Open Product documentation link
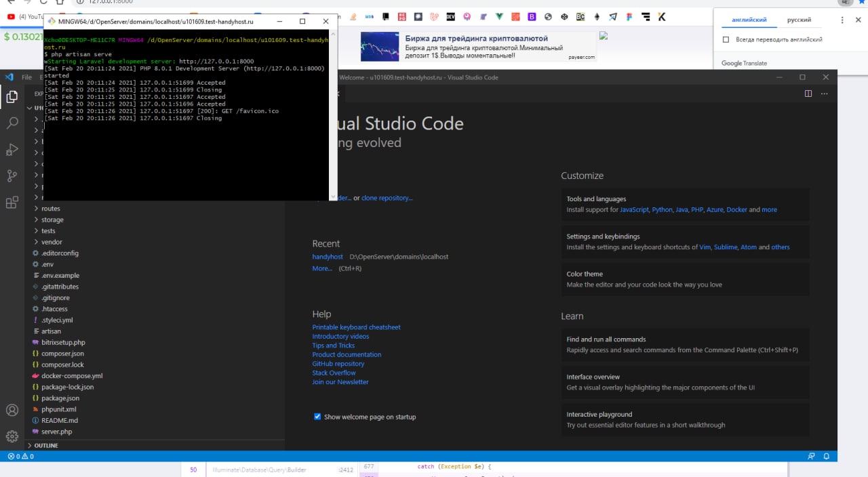 click(x=347, y=354)
